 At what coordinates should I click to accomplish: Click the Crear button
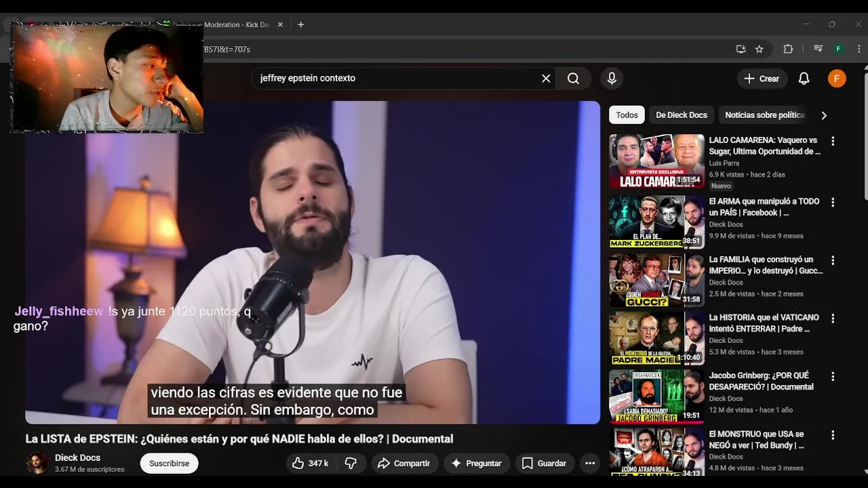762,79
